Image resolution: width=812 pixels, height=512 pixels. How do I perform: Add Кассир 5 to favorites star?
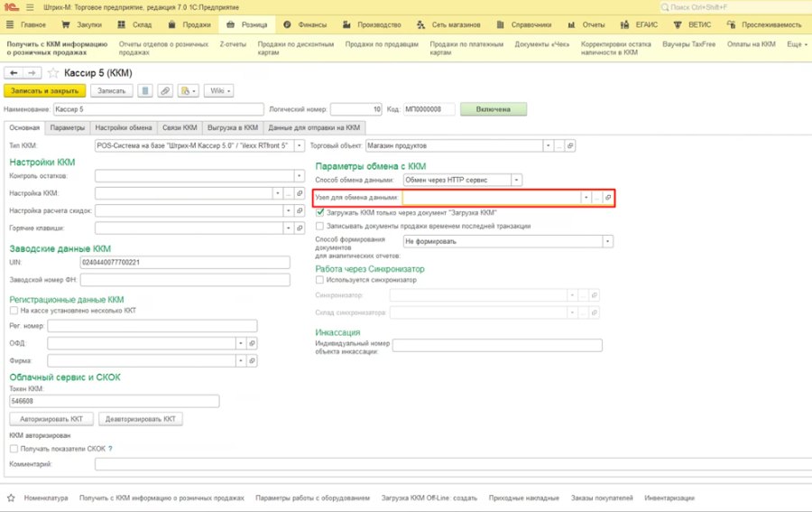click(53, 73)
